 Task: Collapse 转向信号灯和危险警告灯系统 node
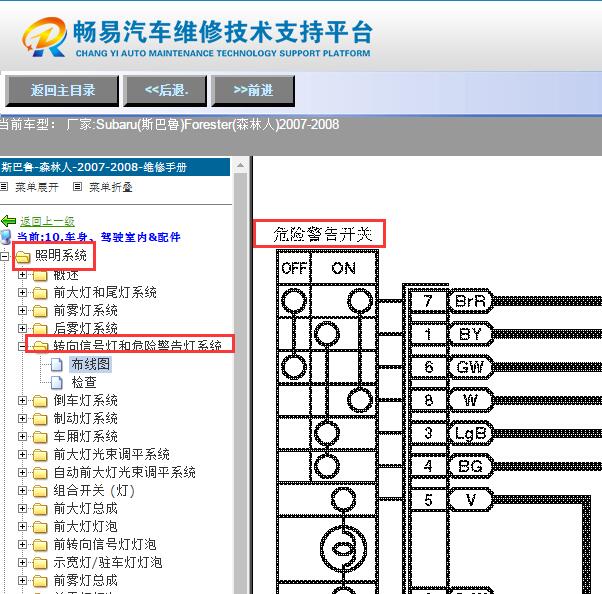pyautogui.click(x=22, y=346)
